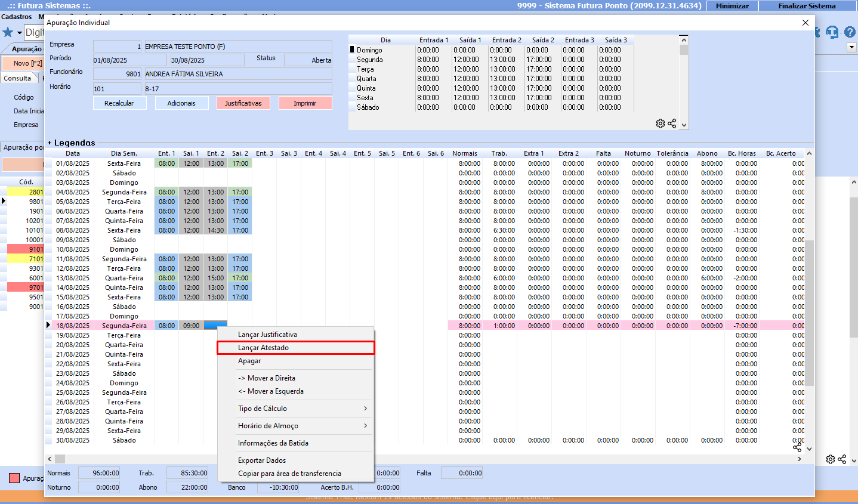This screenshot has height=504, width=858.
Task: Open the headset support icon
Action: point(832,32)
